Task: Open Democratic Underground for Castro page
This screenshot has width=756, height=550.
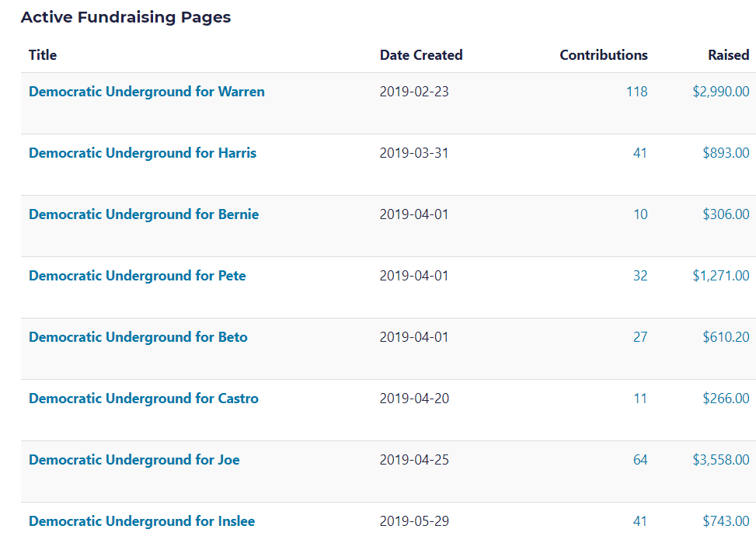Action: click(x=144, y=399)
